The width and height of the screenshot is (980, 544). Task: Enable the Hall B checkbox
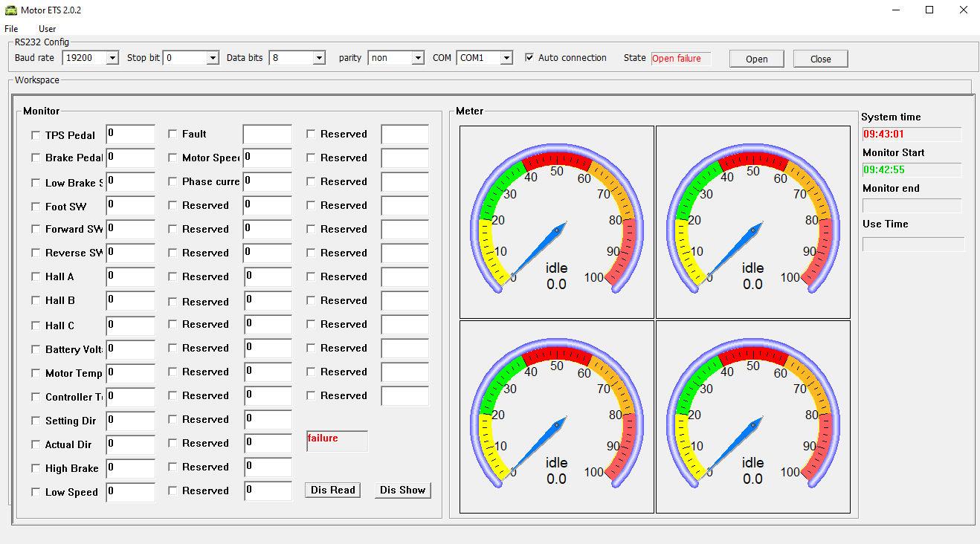click(x=36, y=300)
